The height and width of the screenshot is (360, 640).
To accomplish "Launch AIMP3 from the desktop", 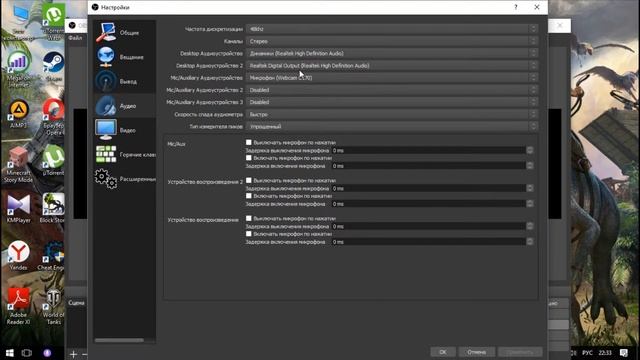I will pos(18,114).
